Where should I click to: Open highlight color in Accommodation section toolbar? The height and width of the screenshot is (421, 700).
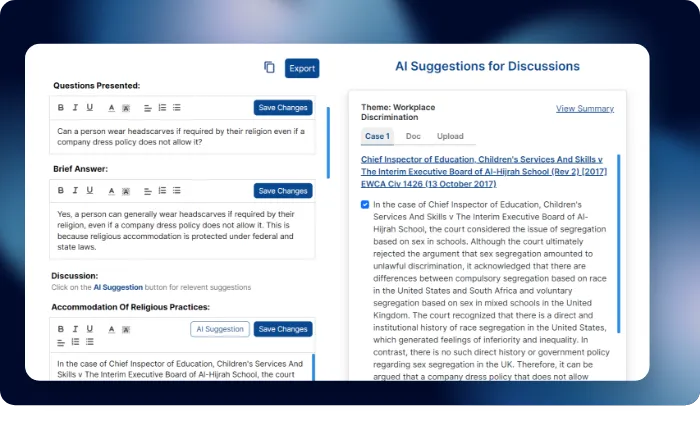click(x=126, y=329)
